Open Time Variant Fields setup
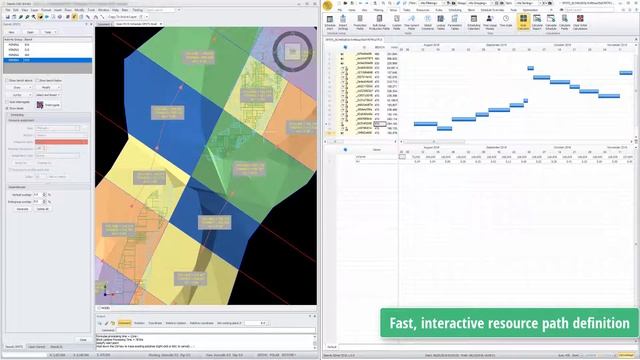The width and height of the screenshot is (640, 360). tap(411, 22)
